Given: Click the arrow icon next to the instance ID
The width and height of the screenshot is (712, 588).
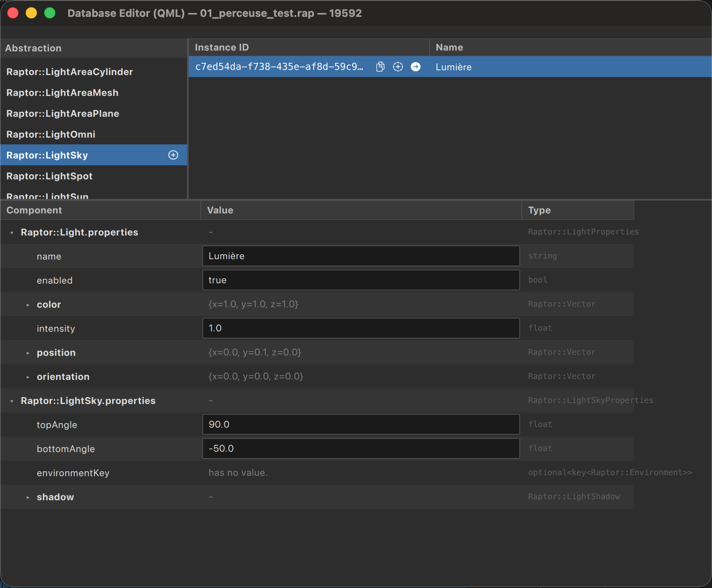Looking at the screenshot, I should tap(416, 67).
